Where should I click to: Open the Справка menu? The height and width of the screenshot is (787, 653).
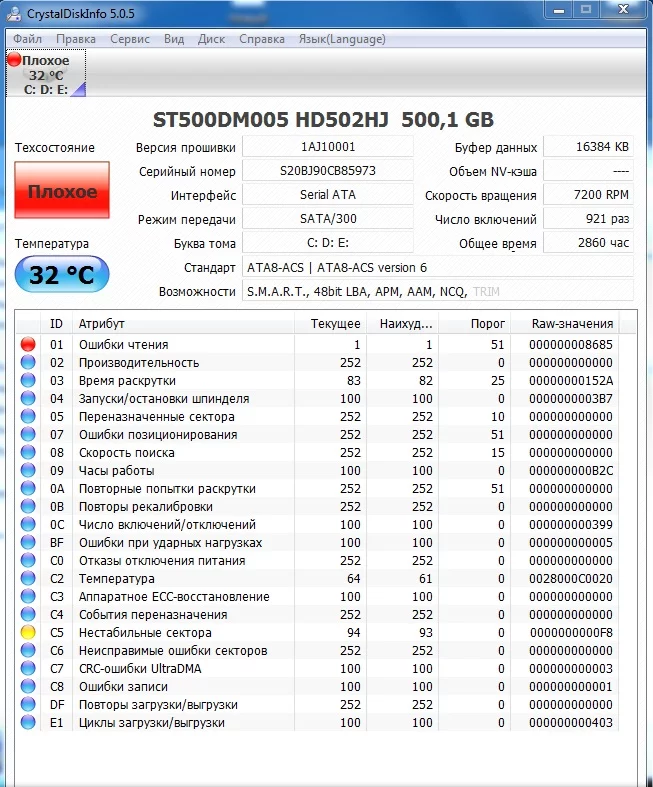tap(262, 39)
